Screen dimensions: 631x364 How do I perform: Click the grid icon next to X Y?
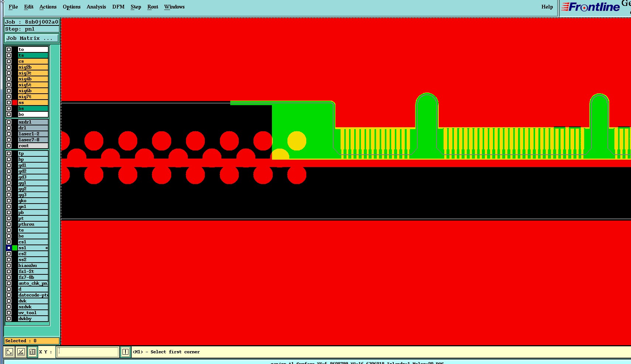pos(32,352)
